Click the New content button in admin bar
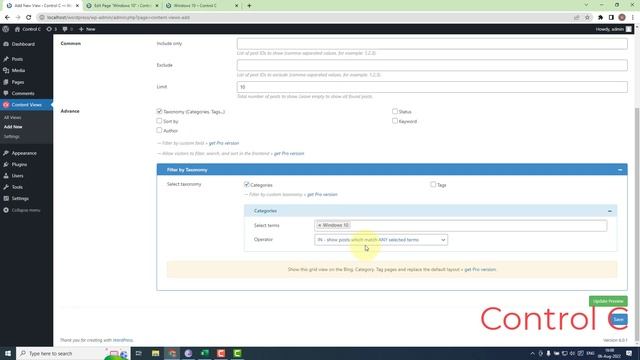The height and width of the screenshot is (360, 640). (x=87, y=29)
